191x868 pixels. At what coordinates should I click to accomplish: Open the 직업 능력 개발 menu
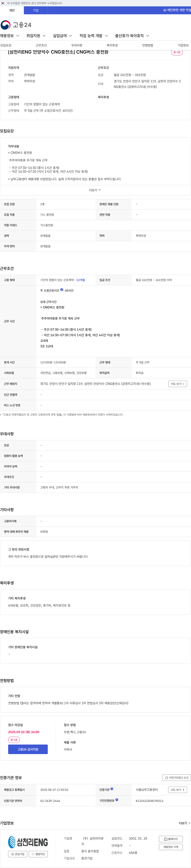(94, 36)
